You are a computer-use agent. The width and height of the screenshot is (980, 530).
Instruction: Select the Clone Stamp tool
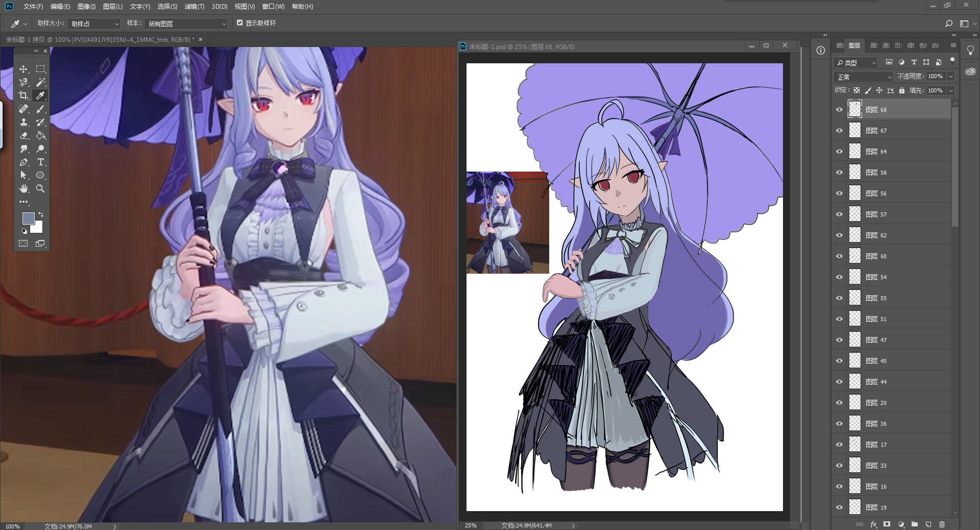point(23,122)
